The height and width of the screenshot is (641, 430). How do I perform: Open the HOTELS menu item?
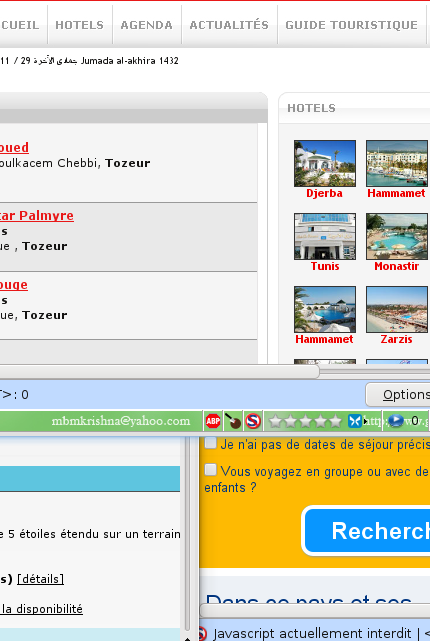(80, 25)
